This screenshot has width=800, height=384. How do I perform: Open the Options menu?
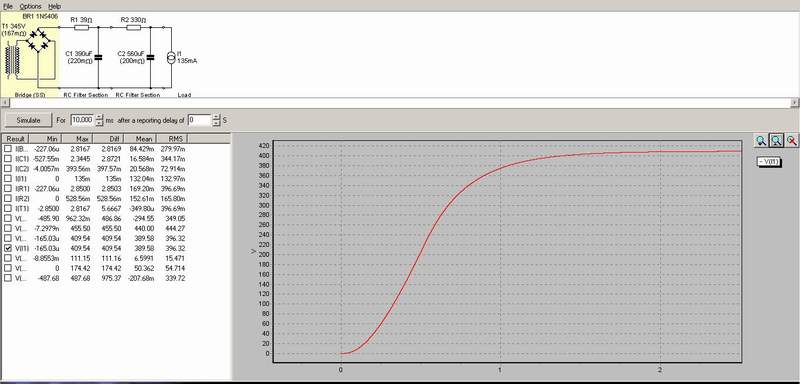pos(31,7)
